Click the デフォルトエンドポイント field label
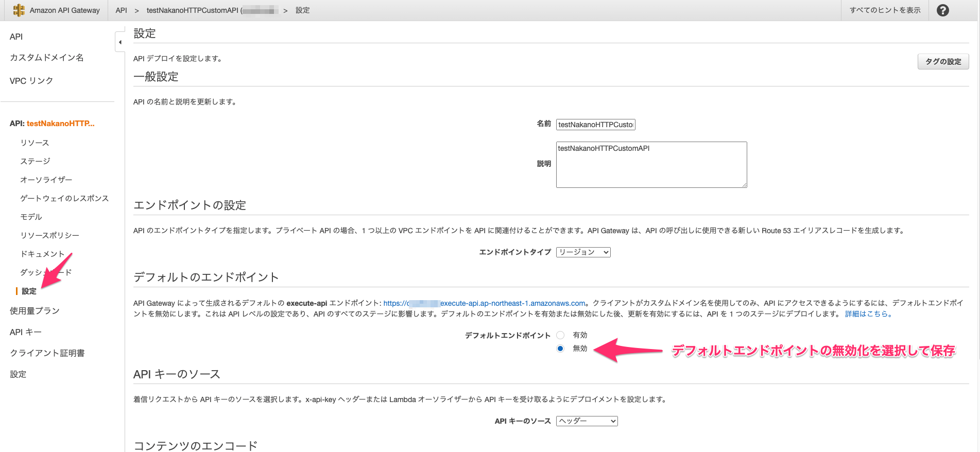980x452 pixels. tap(508, 335)
